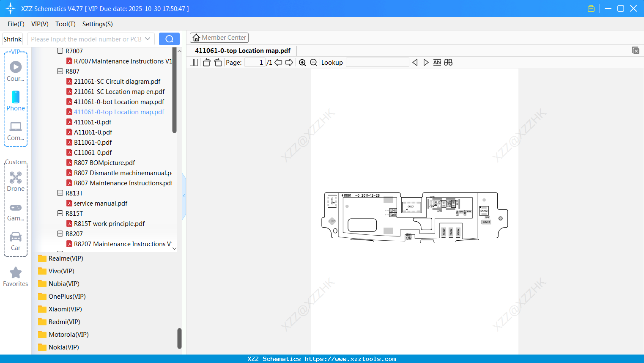Open the Realme(VIP) folder
Image resolution: width=644 pixels, height=363 pixels.
(60, 258)
